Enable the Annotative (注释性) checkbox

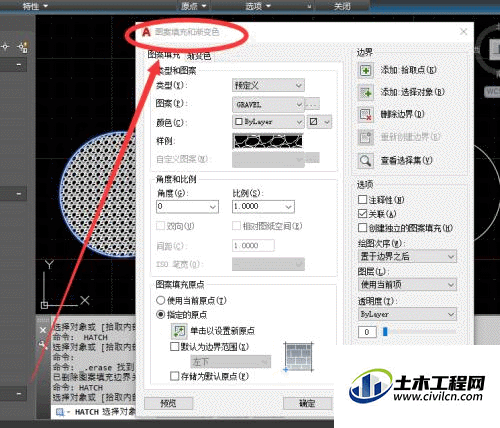click(362, 200)
